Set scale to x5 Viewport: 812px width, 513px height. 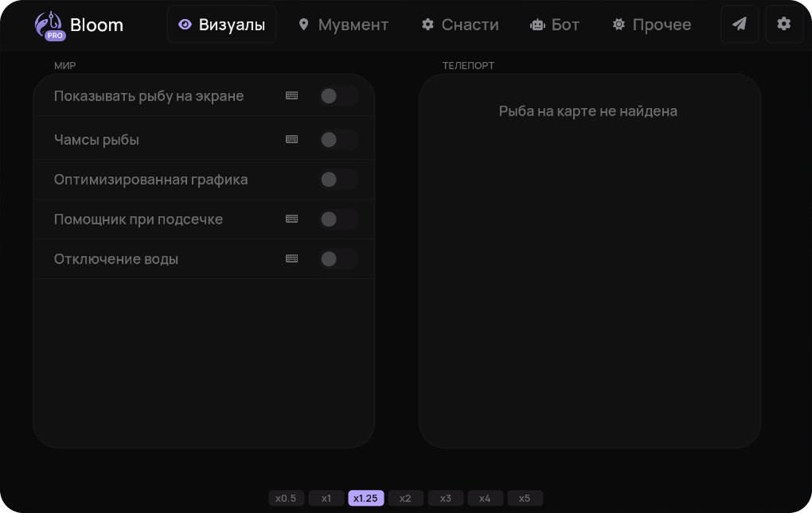[x=525, y=498]
